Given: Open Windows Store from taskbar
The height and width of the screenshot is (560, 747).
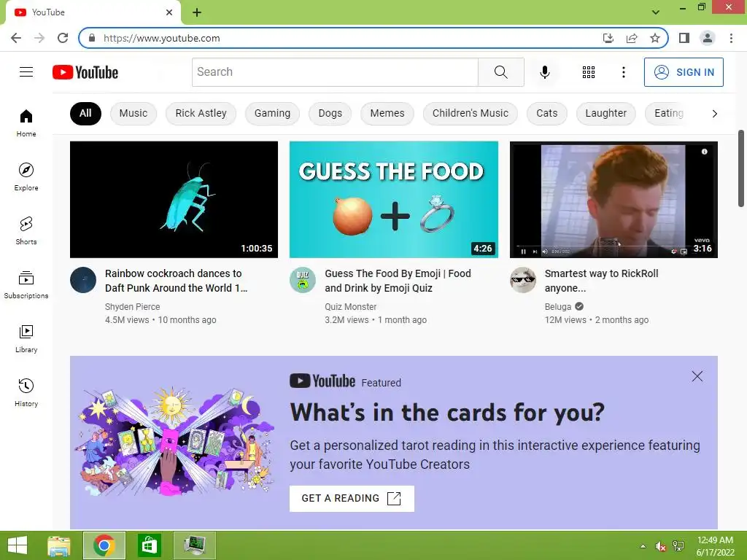Looking at the screenshot, I should 149,545.
